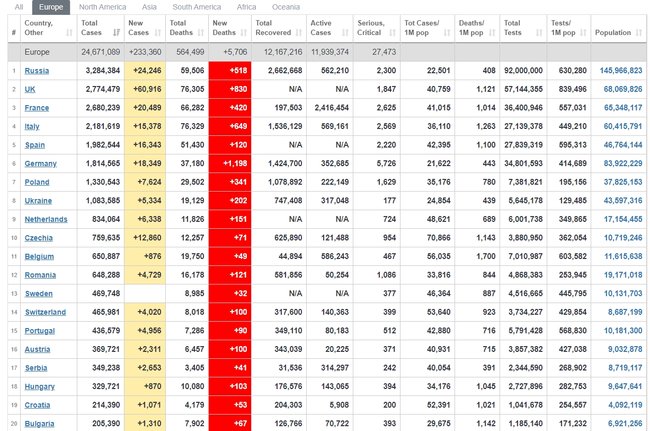Open the Austria country link
This screenshot has height=431, width=650.
pos(37,350)
